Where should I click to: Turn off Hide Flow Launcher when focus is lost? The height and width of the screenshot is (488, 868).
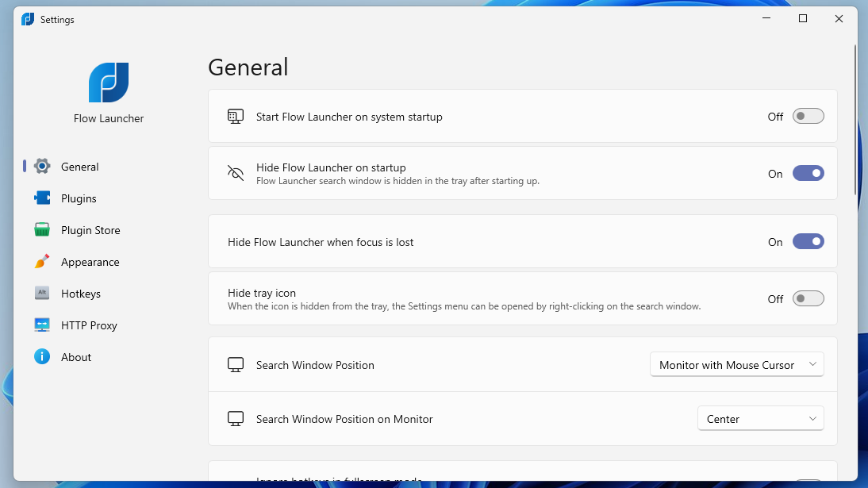coord(808,241)
